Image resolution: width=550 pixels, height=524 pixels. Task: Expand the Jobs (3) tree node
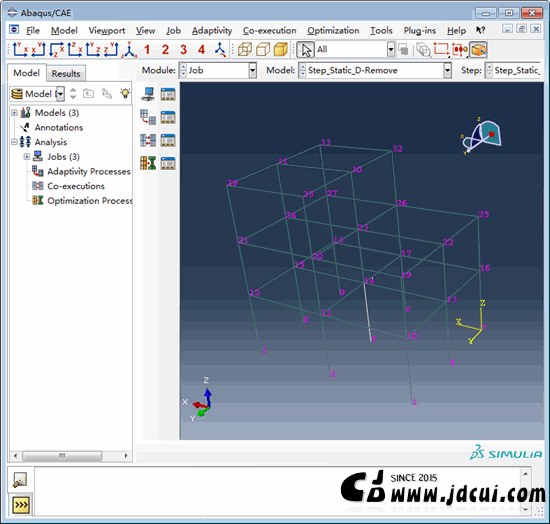coord(27,157)
